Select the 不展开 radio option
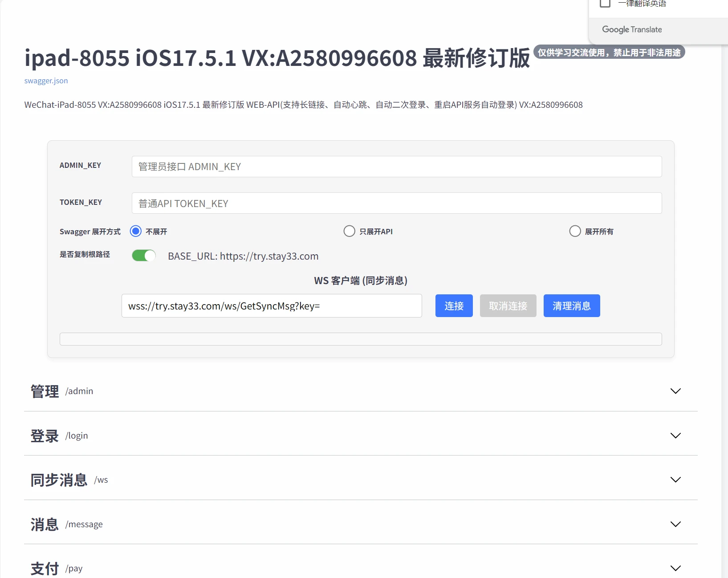Image resolution: width=728 pixels, height=578 pixels. click(x=136, y=231)
